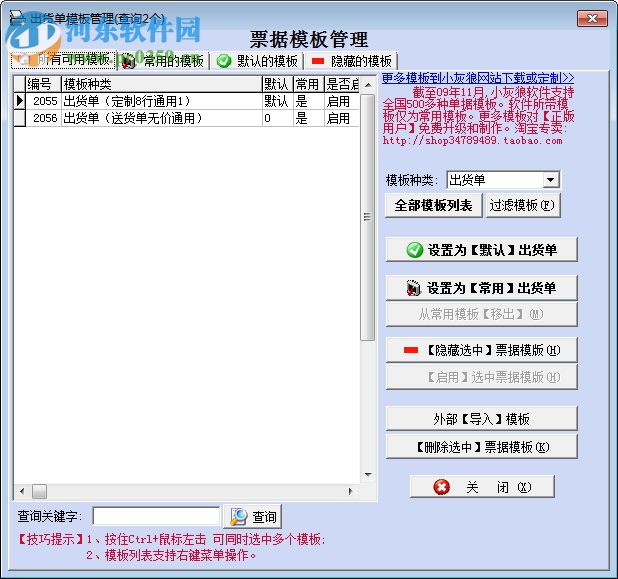Click 设置为【常用】出货单 button
Screen dimensions: 618x579
click(482, 288)
